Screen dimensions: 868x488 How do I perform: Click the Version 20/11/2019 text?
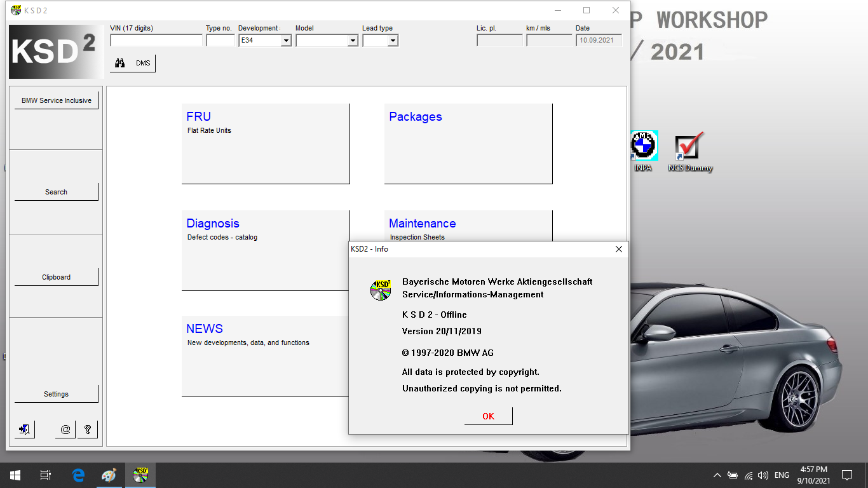point(442,331)
